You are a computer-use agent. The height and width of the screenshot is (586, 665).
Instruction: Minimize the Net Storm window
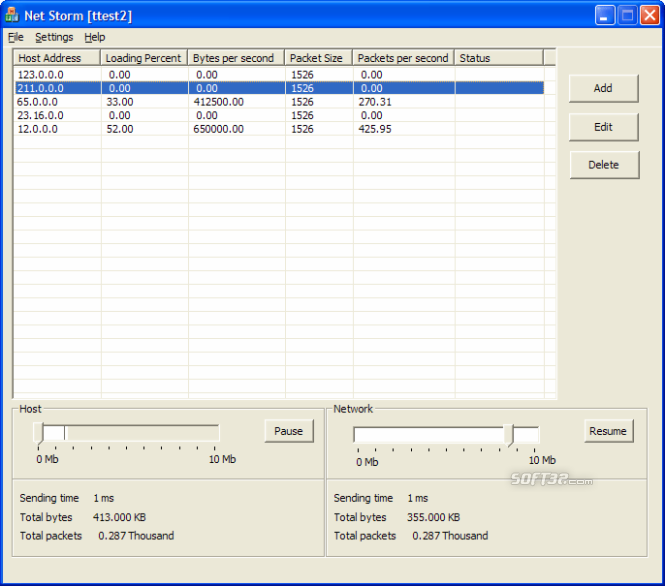click(x=605, y=16)
